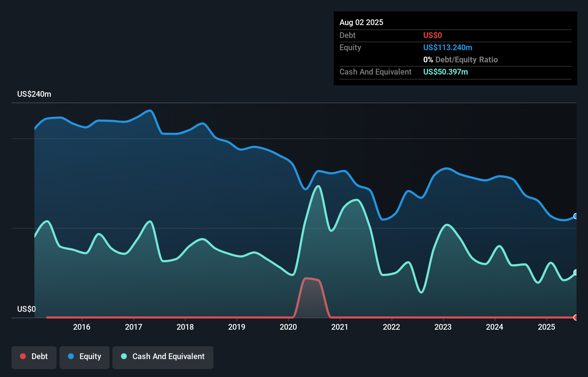Open details for the Debt/Equity Ratio row
Screen dimensions: 588x377
461,59
